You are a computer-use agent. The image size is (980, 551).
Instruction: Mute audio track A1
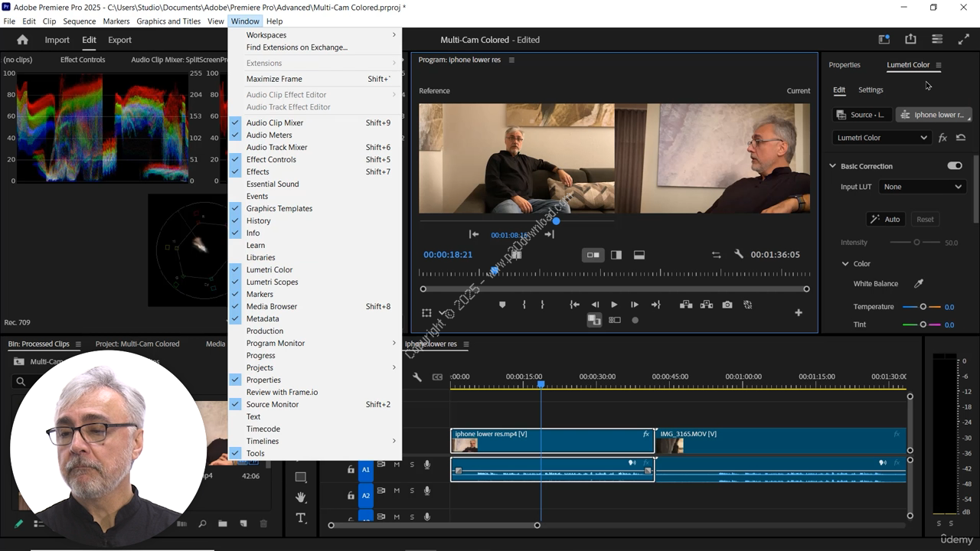[397, 465]
